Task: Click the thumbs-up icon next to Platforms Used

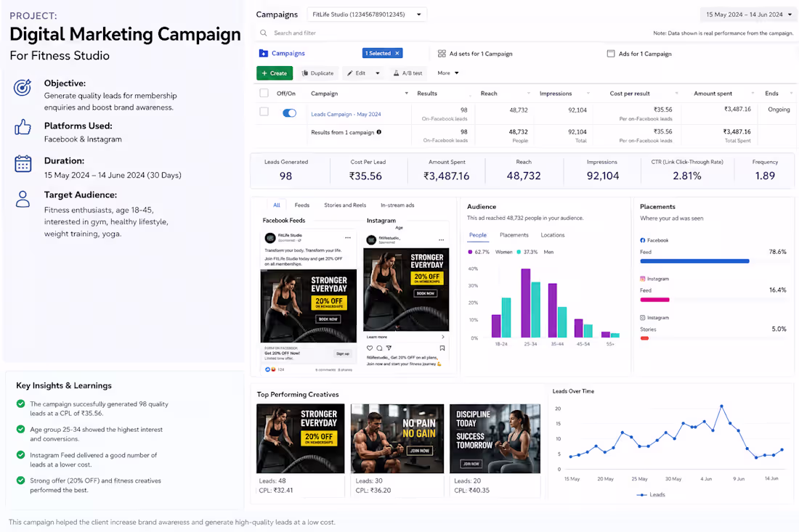Action: (x=23, y=127)
